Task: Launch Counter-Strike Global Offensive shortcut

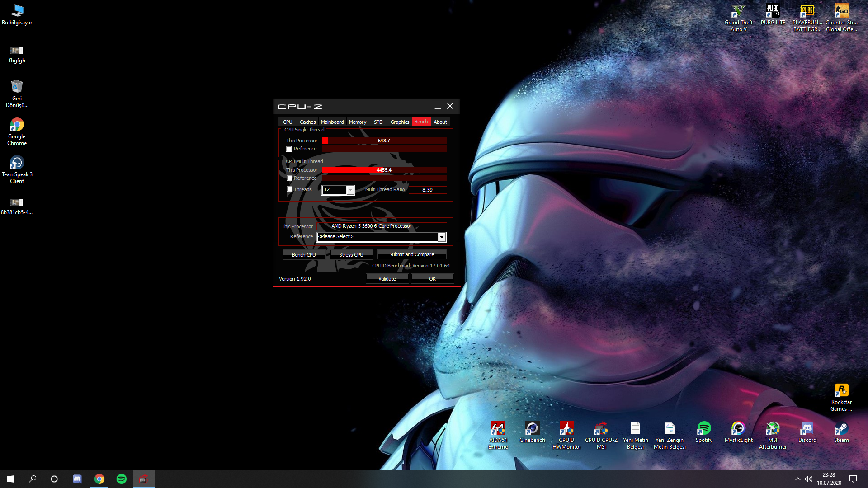Action: coord(841,18)
